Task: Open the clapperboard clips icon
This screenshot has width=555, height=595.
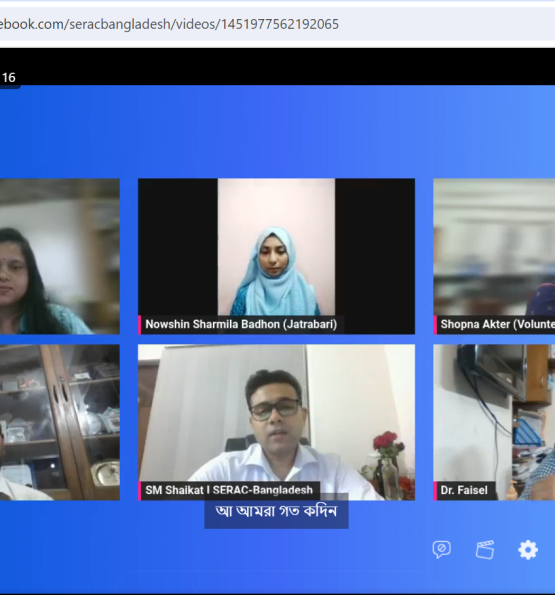Action: tap(485, 549)
